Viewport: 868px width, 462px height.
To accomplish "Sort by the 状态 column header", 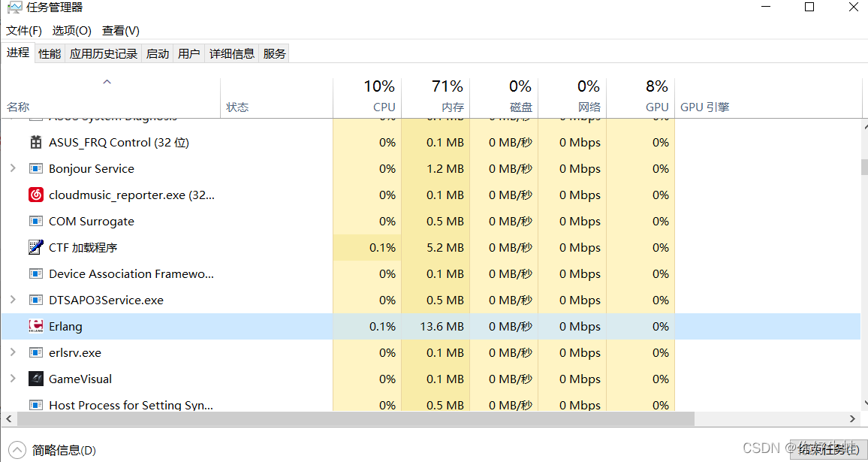I will coord(277,98).
